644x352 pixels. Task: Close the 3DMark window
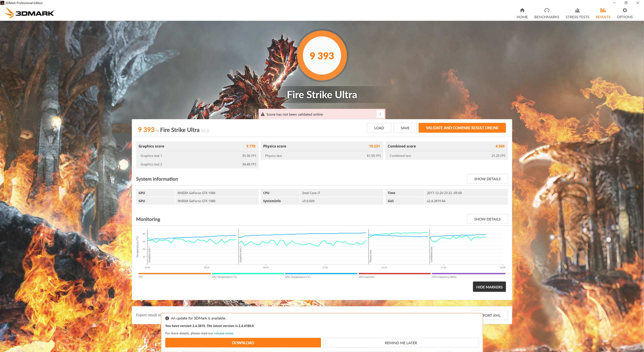point(638,3)
